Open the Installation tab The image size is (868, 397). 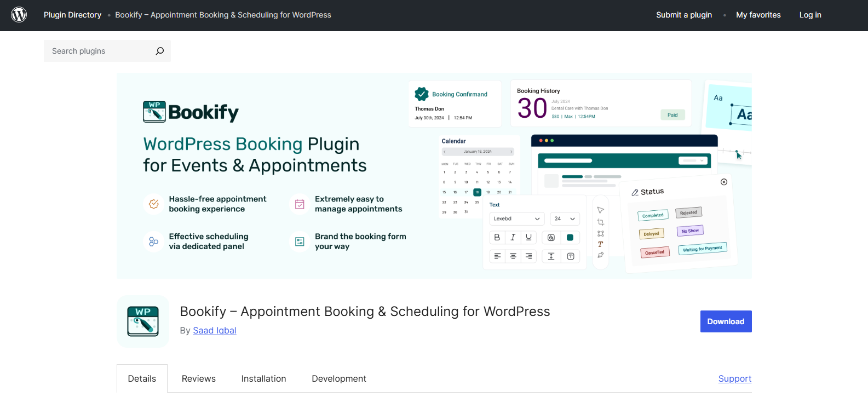coord(263,378)
